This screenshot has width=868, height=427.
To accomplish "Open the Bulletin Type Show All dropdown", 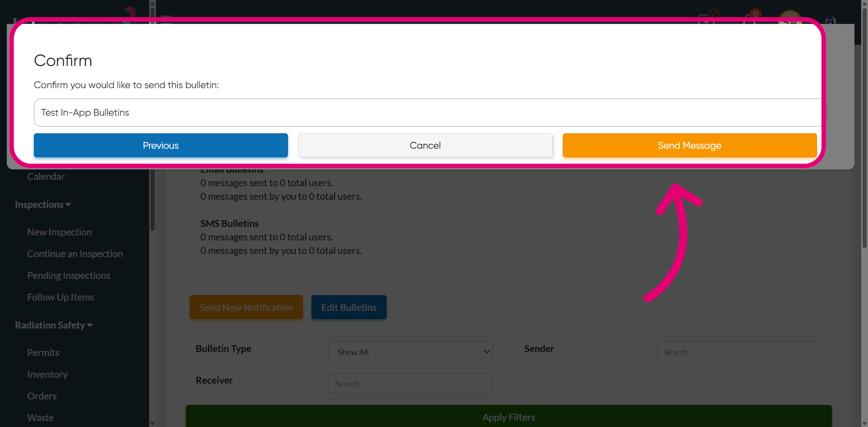I will coord(410,352).
